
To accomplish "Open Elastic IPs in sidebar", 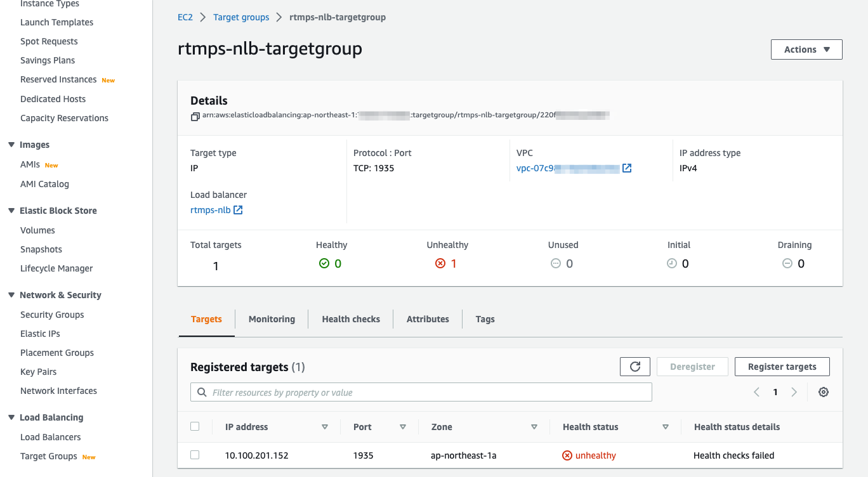I will click(x=40, y=334).
